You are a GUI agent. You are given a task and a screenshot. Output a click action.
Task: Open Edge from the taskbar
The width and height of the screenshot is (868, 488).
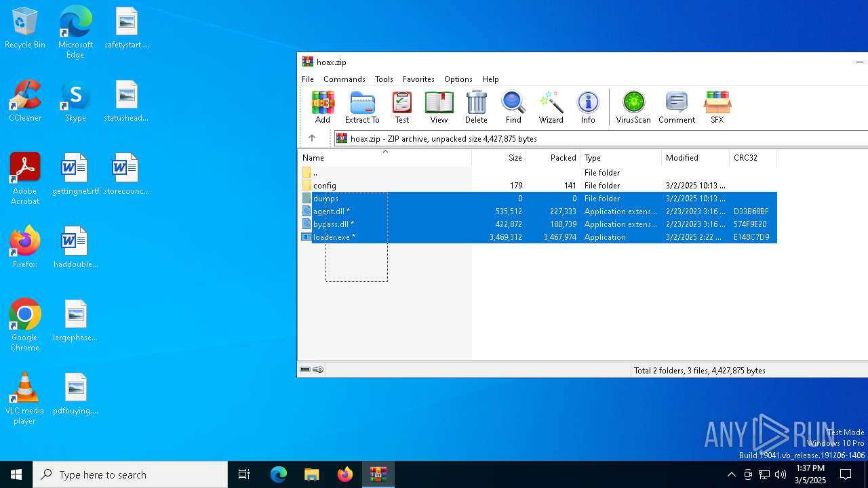coord(279,474)
